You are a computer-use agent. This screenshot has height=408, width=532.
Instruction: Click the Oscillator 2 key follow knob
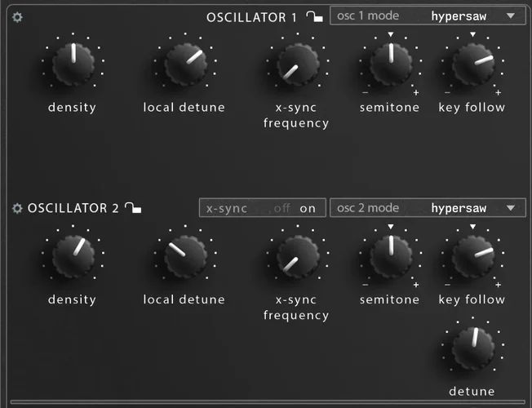point(473,256)
